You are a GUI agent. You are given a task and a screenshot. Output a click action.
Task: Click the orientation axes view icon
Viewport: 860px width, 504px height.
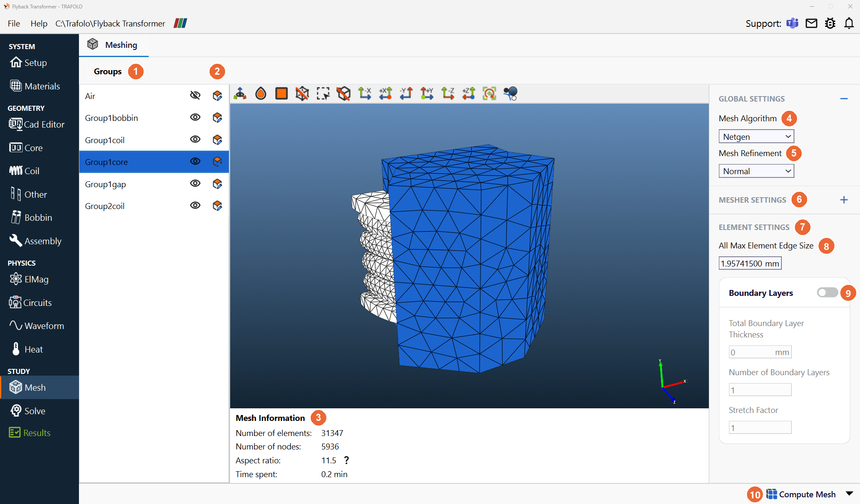pyautogui.click(x=240, y=93)
